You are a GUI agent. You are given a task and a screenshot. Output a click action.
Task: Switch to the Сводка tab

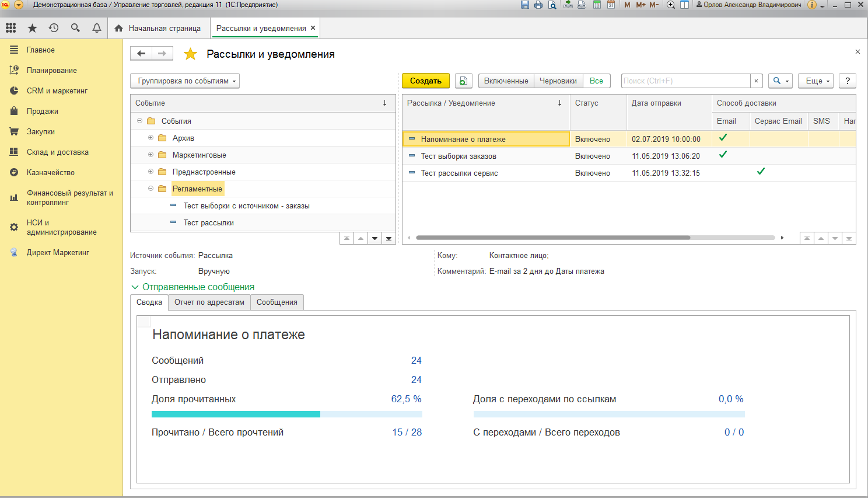[x=149, y=302]
